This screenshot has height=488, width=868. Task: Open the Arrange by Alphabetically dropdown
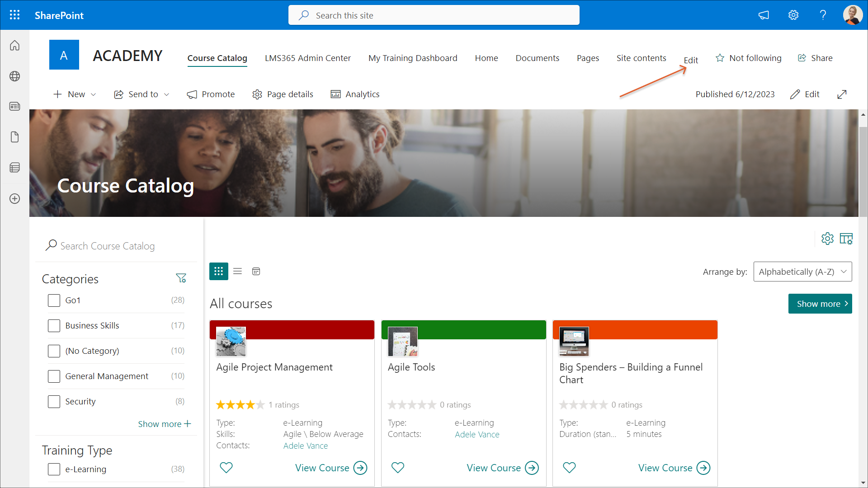[x=802, y=272]
